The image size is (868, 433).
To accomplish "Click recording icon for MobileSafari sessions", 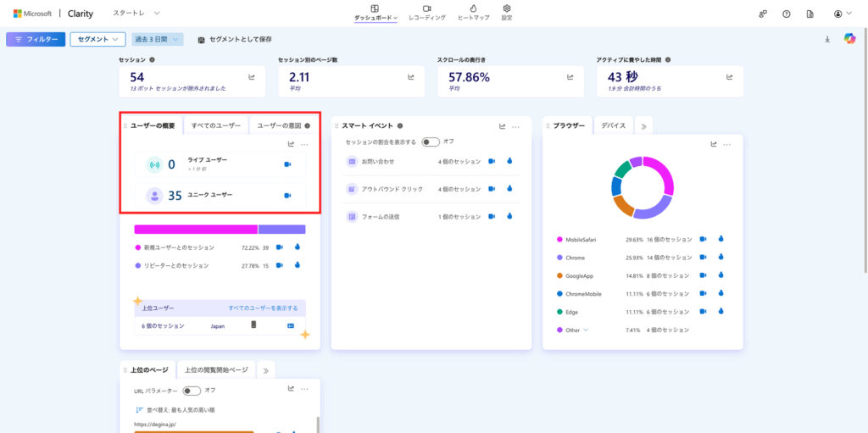I will point(703,239).
